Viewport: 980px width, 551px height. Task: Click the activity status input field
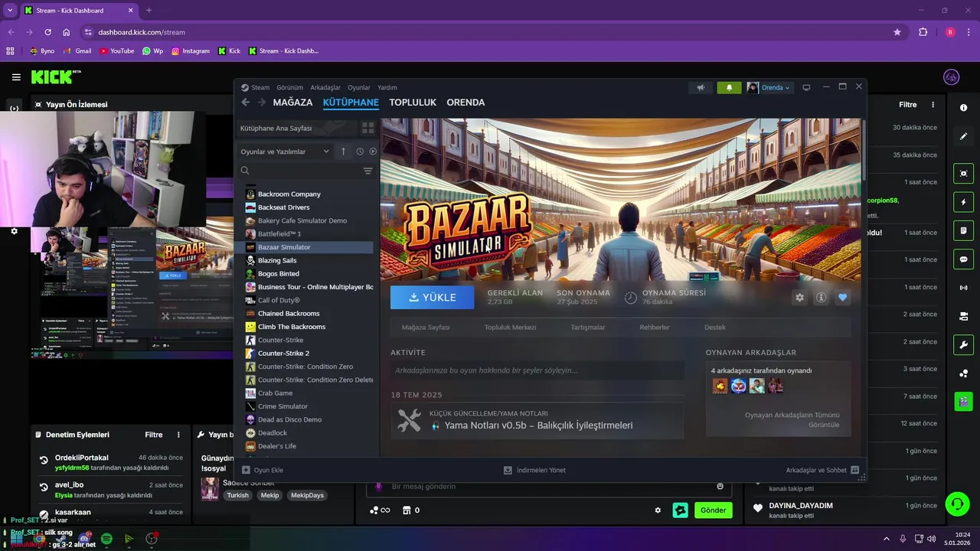click(x=537, y=370)
